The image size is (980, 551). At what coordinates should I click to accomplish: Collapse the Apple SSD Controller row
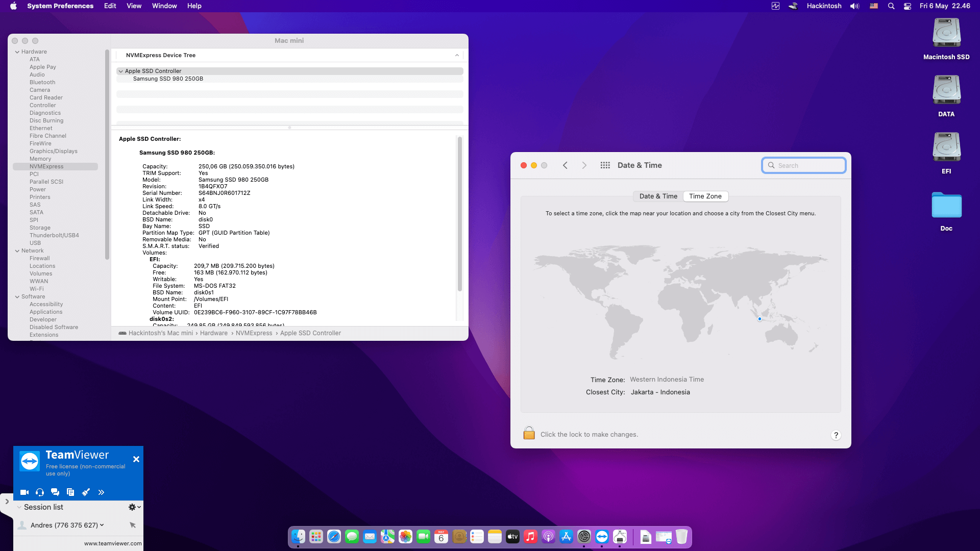point(121,71)
